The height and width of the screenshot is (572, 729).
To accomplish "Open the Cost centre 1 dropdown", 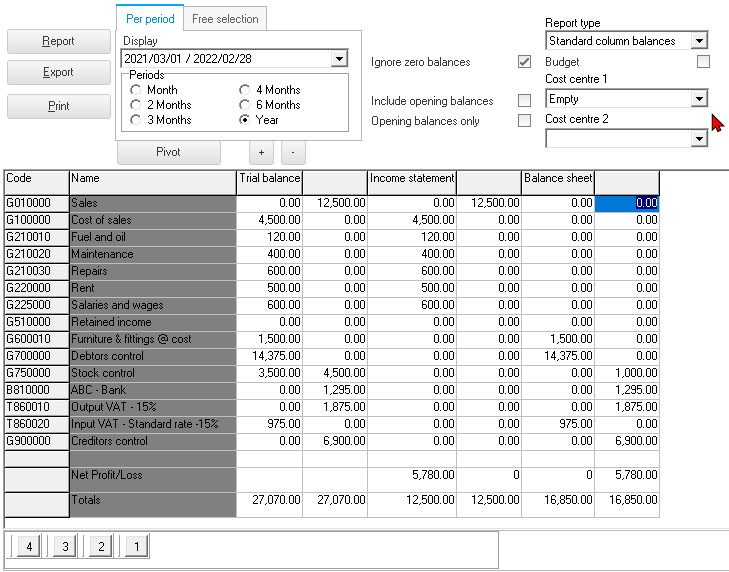I will click(x=699, y=99).
